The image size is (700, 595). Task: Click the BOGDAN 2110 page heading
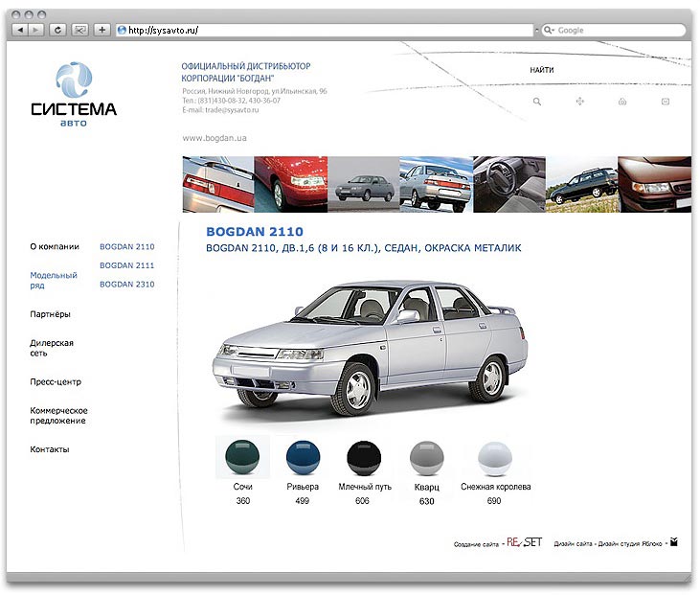(x=255, y=232)
